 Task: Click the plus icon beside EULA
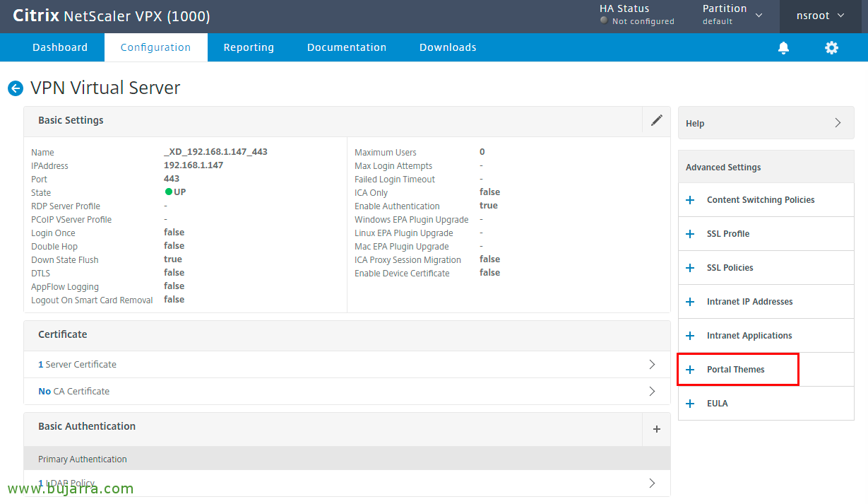[691, 404]
